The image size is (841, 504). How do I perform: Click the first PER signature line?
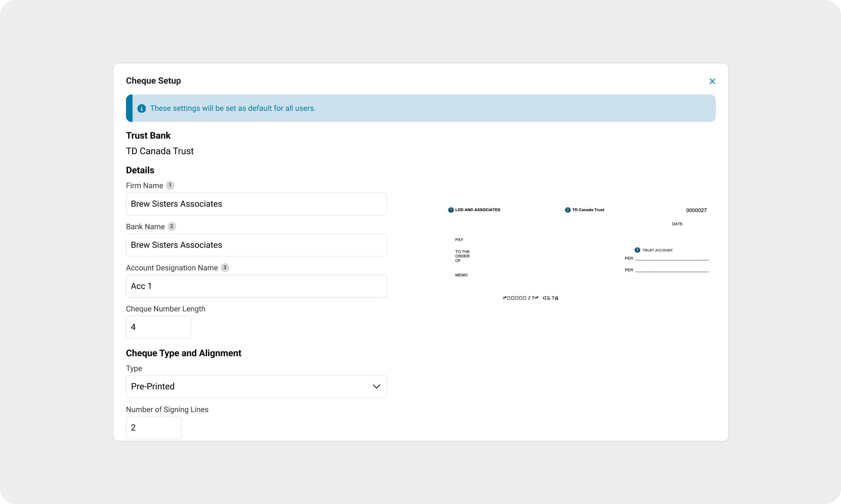(x=672, y=259)
